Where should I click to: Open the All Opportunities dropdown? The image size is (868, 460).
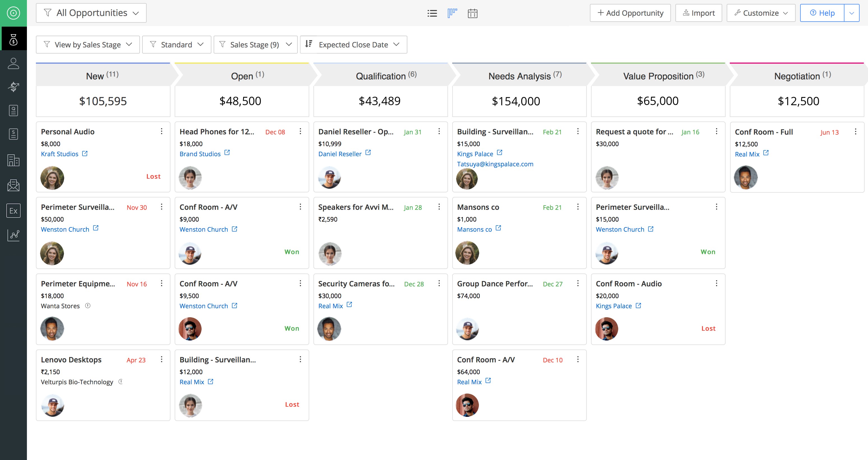91,13
